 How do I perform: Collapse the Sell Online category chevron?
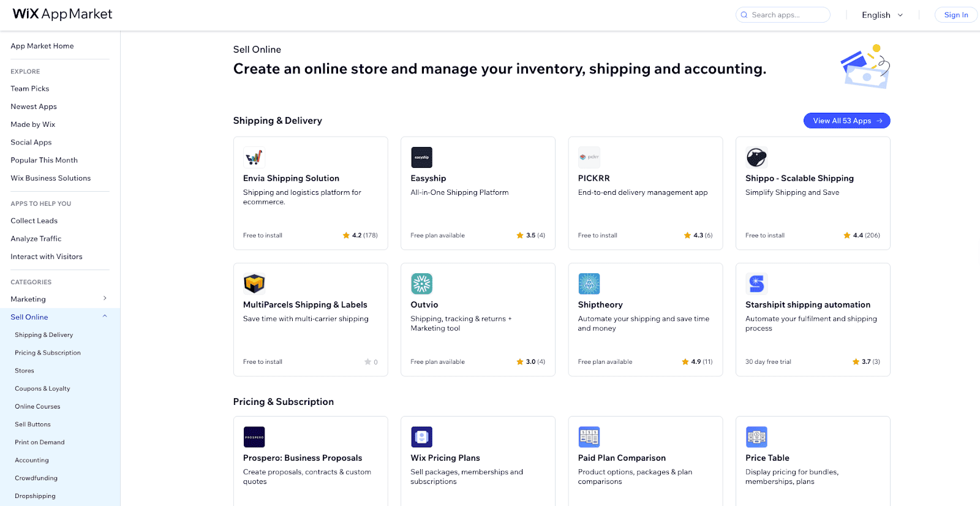(x=105, y=316)
